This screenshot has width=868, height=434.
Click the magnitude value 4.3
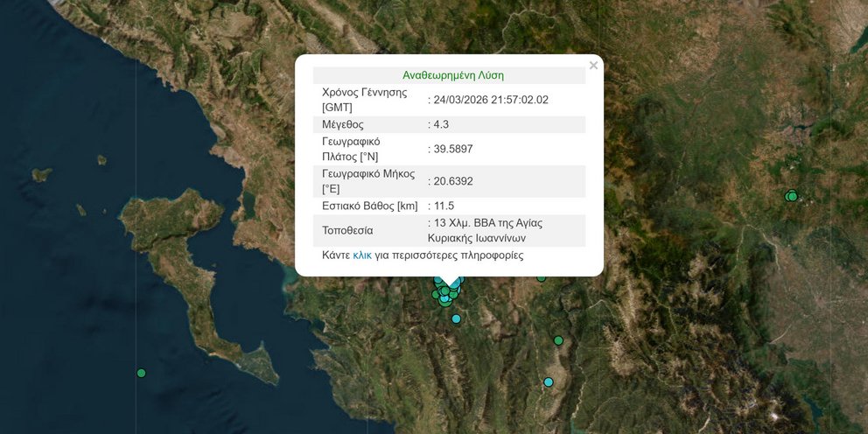(x=441, y=124)
